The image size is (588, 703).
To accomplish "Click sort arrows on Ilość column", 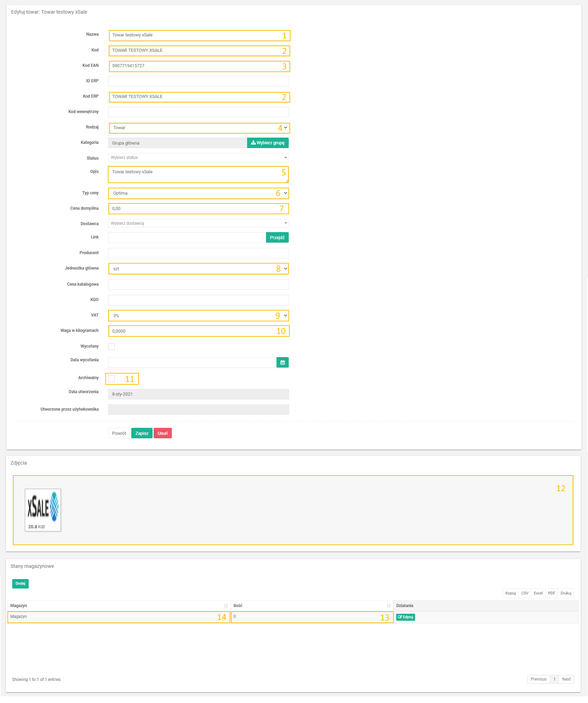I will click(388, 606).
